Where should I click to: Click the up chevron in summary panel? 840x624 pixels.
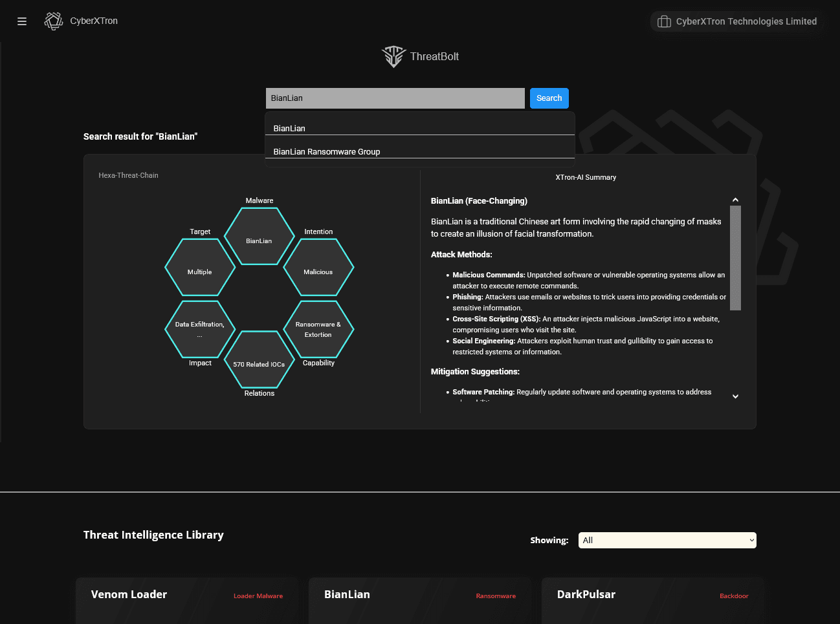(x=735, y=199)
